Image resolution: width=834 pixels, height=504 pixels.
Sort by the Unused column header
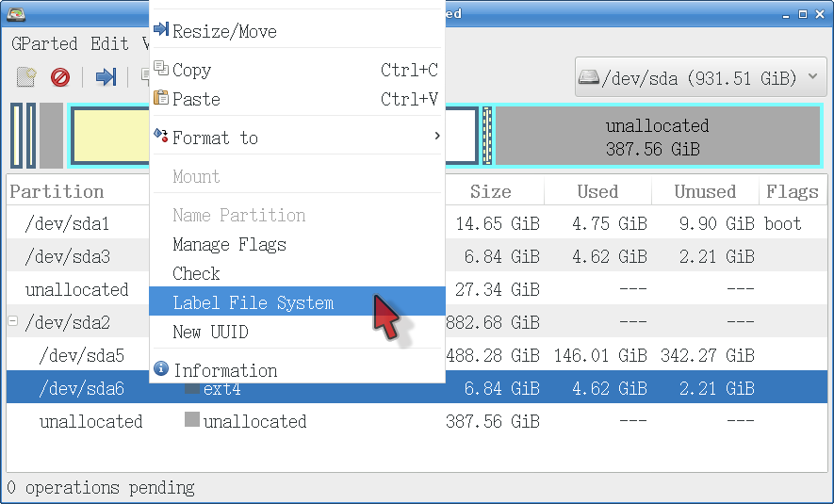point(704,192)
